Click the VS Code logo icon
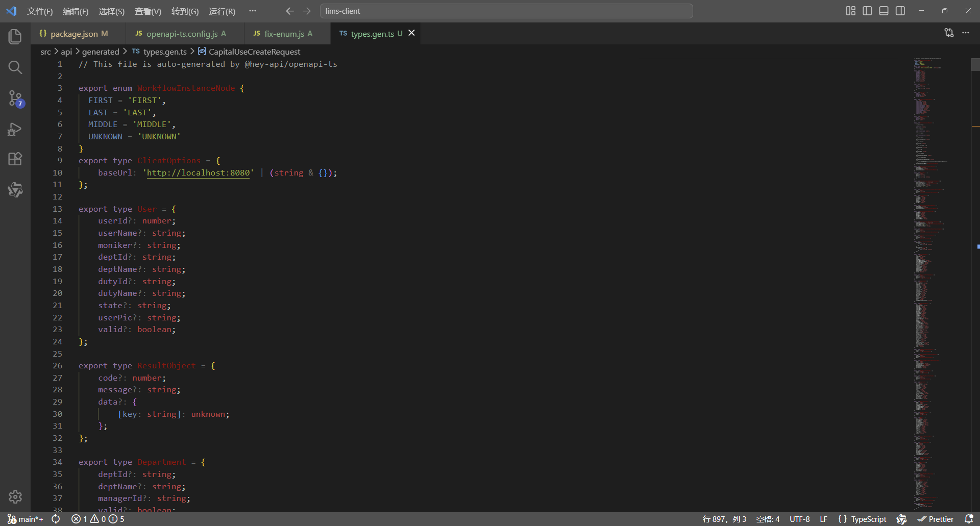 tap(11, 11)
